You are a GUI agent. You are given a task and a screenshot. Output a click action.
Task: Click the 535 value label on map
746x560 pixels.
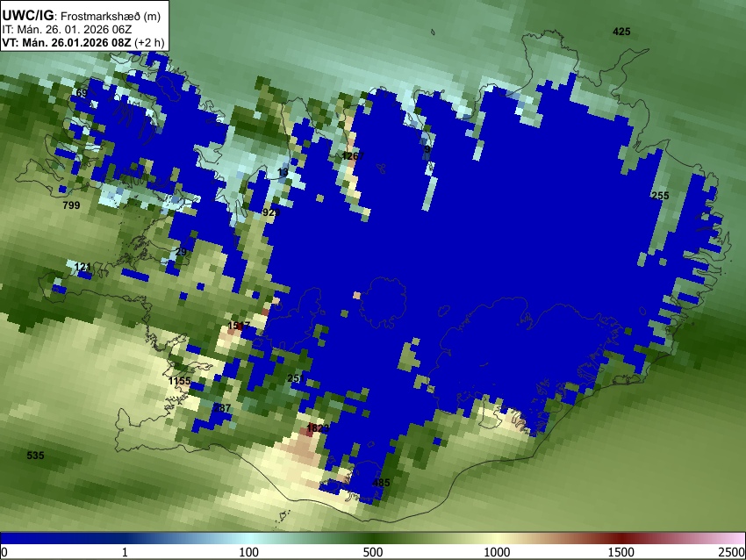[35, 456]
